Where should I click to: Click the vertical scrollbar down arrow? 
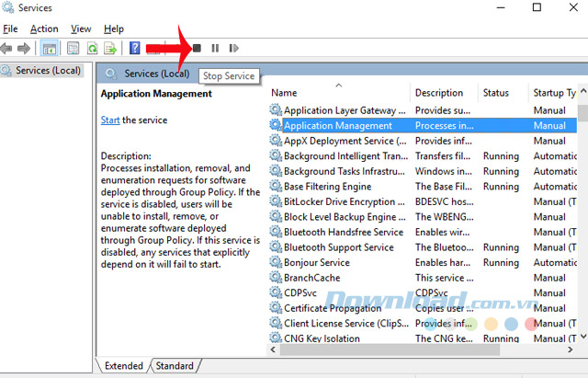(583, 337)
